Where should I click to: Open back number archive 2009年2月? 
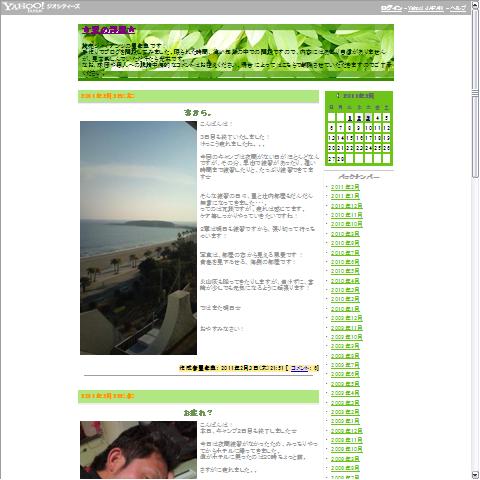345,412
